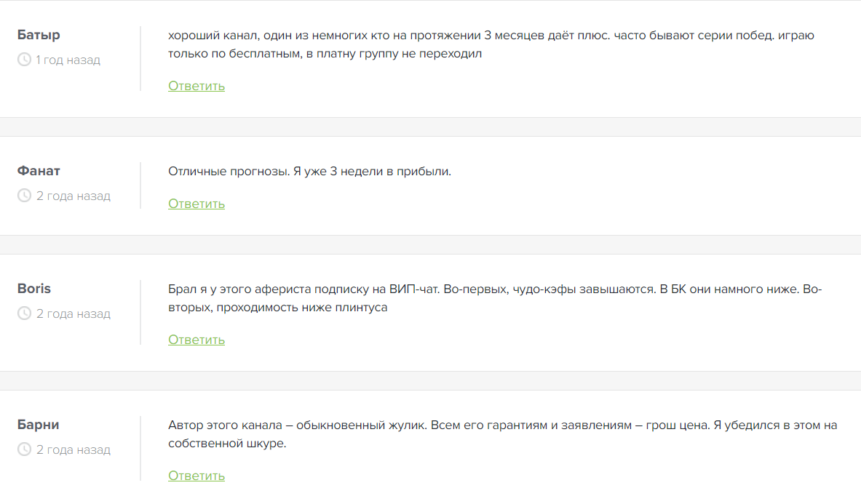Select the author name Барни
Viewport: 861px width, 504px height.
(38, 425)
